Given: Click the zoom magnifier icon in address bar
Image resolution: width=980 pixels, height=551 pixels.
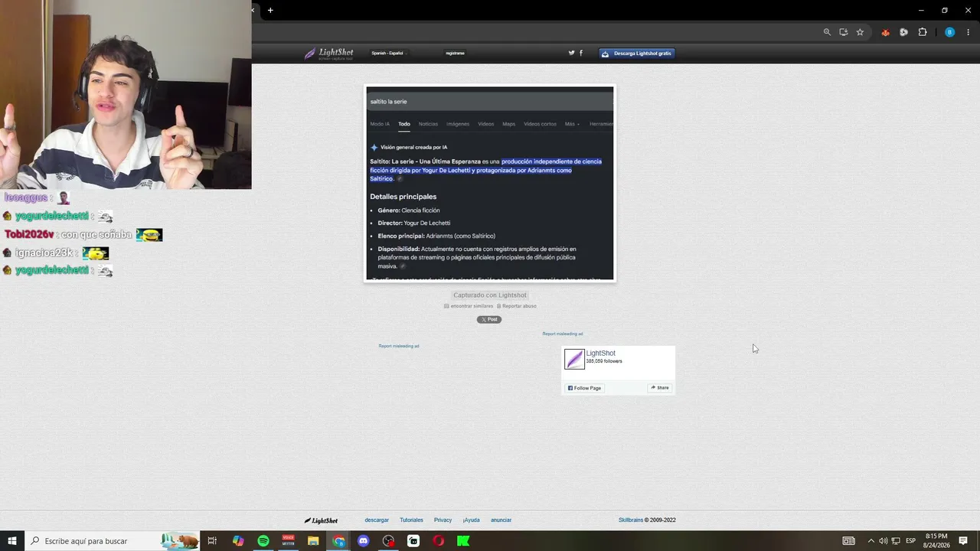Looking at the screenshot, I should point(827,32).
